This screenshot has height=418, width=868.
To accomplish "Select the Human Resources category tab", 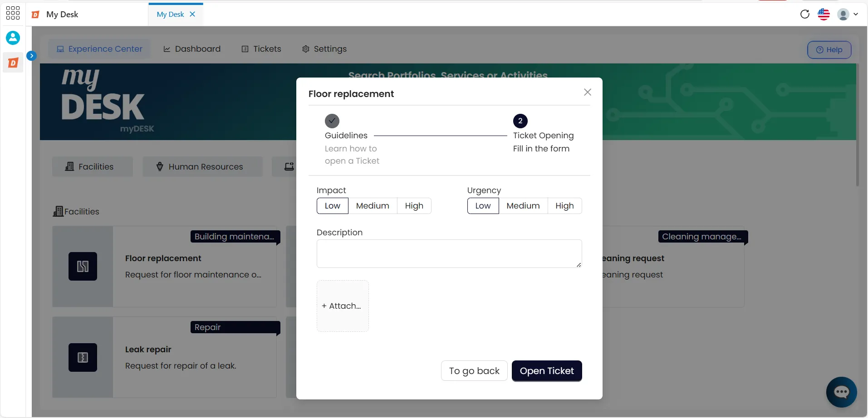I will 202,167.
